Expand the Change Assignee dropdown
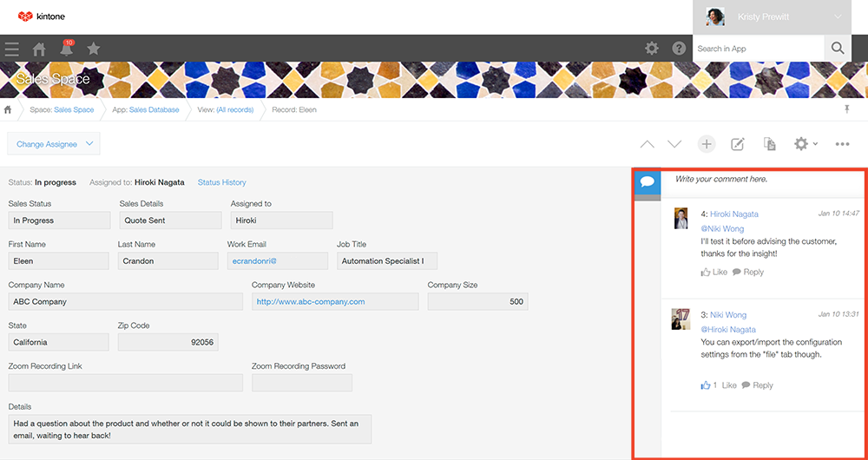Screen dimensions: 868x460 54,144
